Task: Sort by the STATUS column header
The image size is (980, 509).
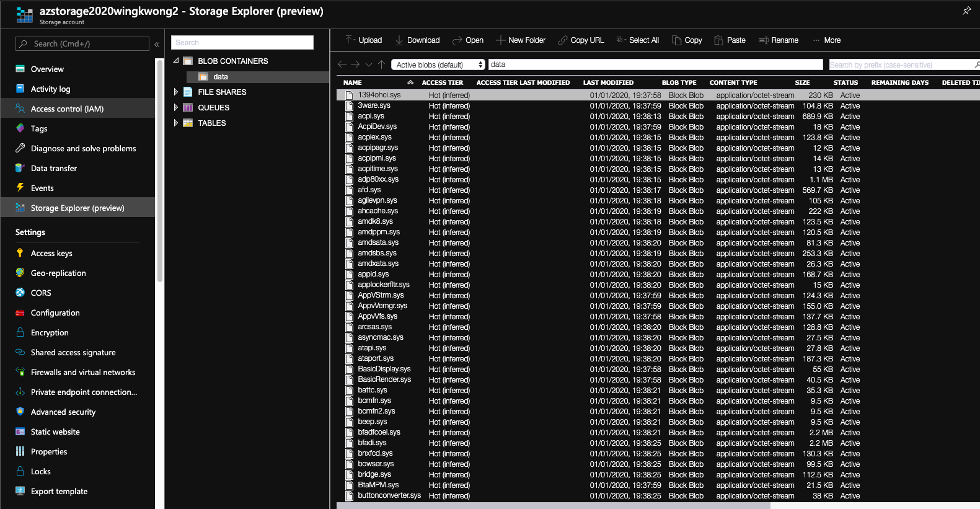Action: [x=845, y=82]
